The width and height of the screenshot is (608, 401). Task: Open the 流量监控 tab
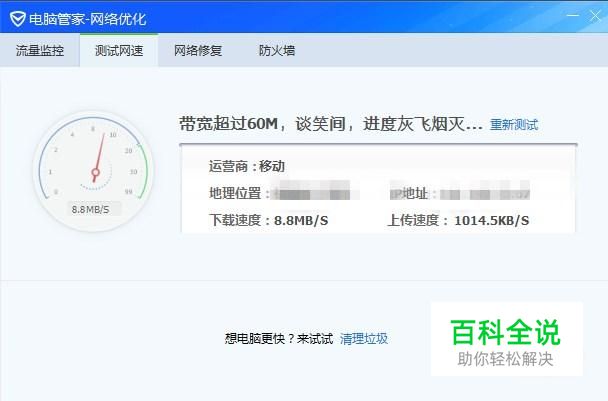[x=40, y=50]
